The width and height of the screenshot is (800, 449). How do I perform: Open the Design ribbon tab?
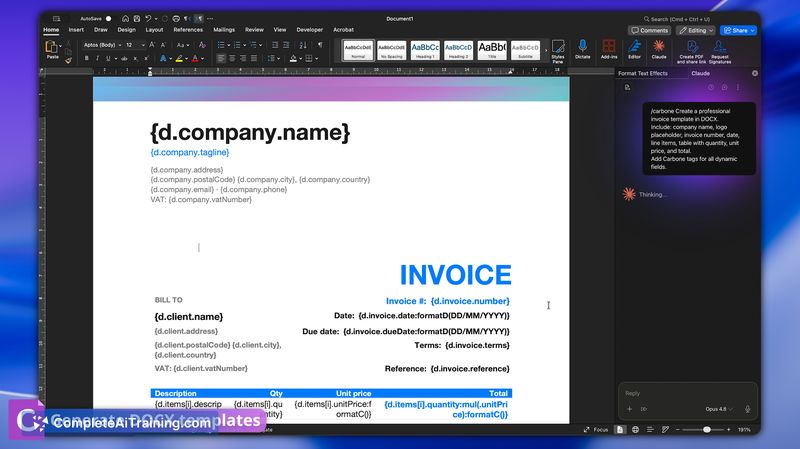pos(127,30)
